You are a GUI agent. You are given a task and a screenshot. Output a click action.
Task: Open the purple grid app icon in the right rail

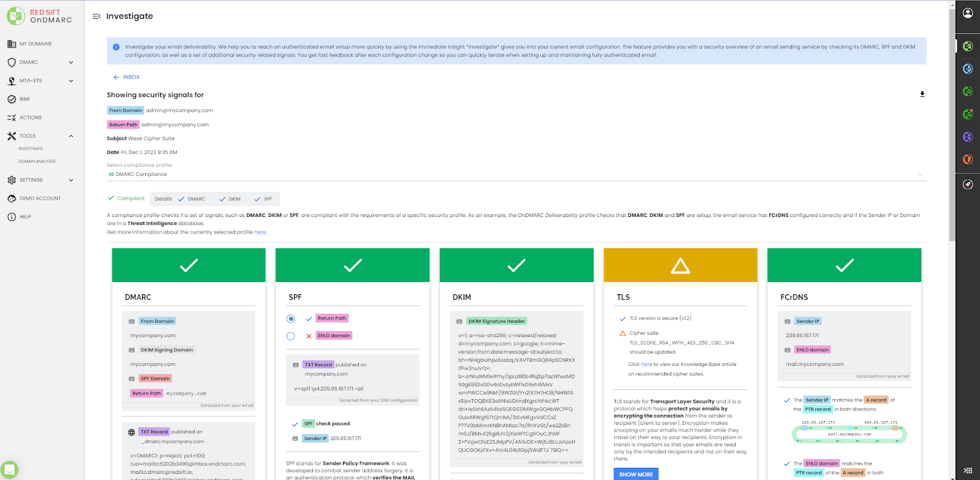[968, 137]
